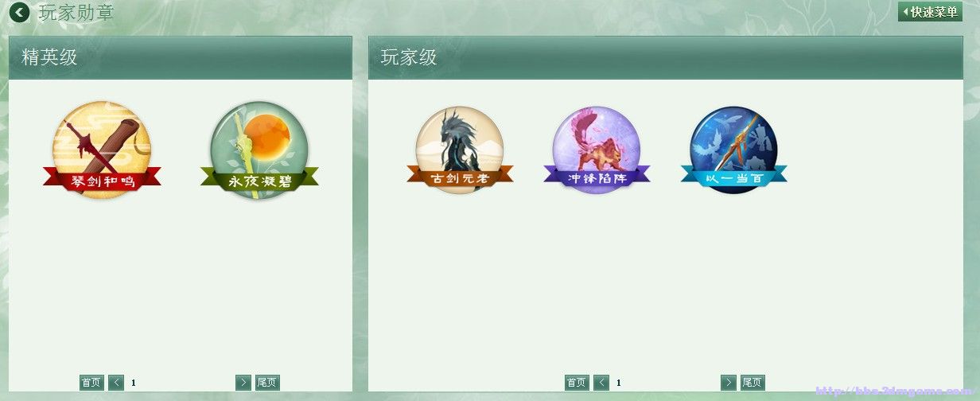Go to next page in 玩家级 panel
Viewport: 980px width, 401px height.
tap(729, 383)
